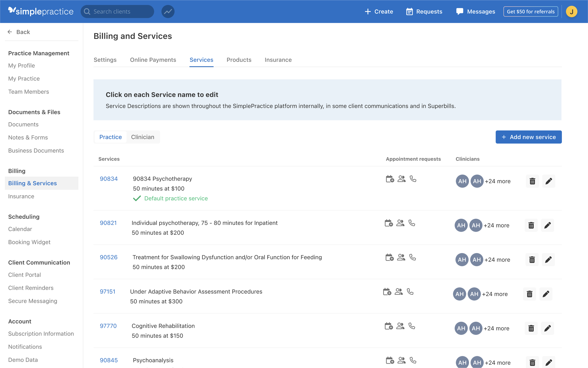Viewport: 588px width, 368px height.
Task: Click group clients icon for 90834
Action: coord(401,179)
